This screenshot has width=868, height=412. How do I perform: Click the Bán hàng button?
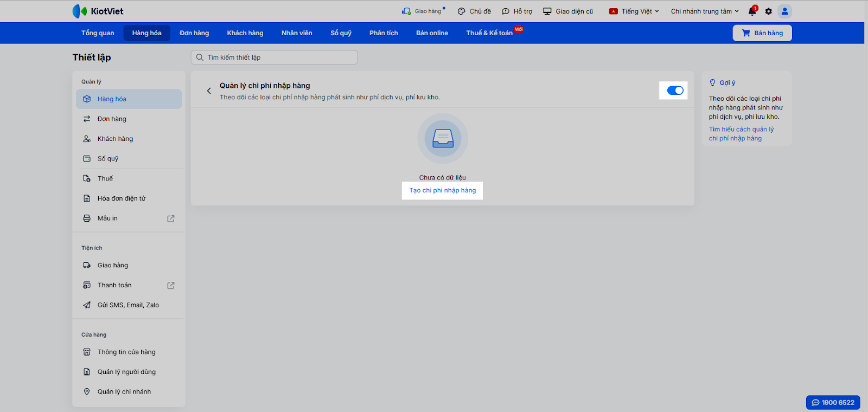(762, 33)
